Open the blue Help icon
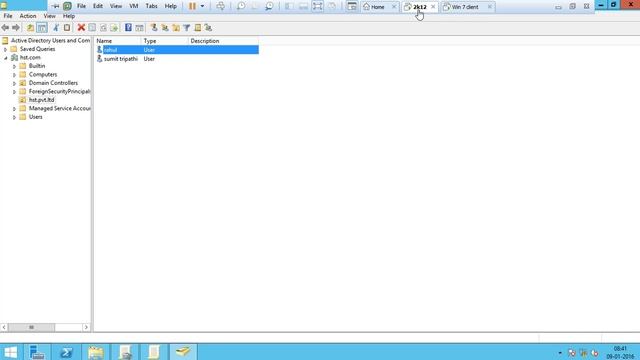The height and width of the screenshot is (360, 640). pyautogui.click(x=128, y=28)
